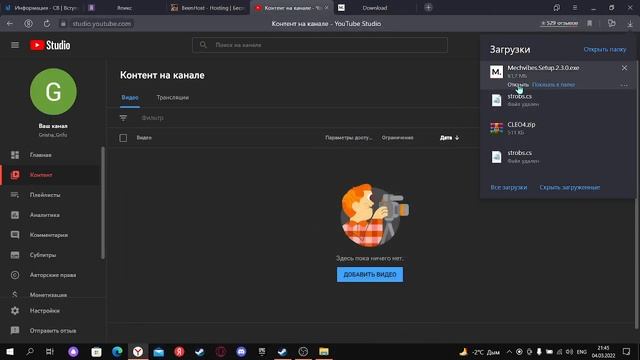Open a new browser tab with plus
The width and height of the screenshot is (640, 360).
[428, 7]
